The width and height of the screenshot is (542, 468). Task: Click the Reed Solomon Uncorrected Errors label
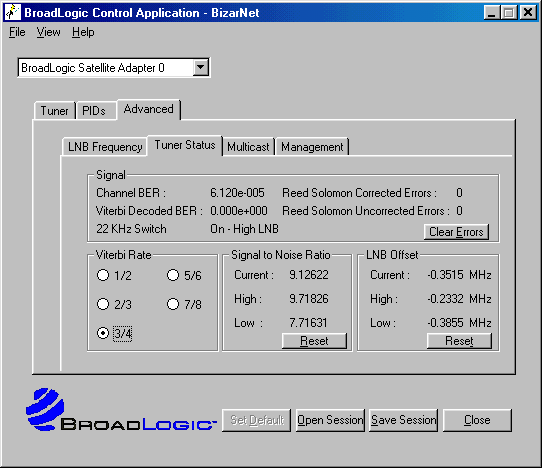[366, 211]
